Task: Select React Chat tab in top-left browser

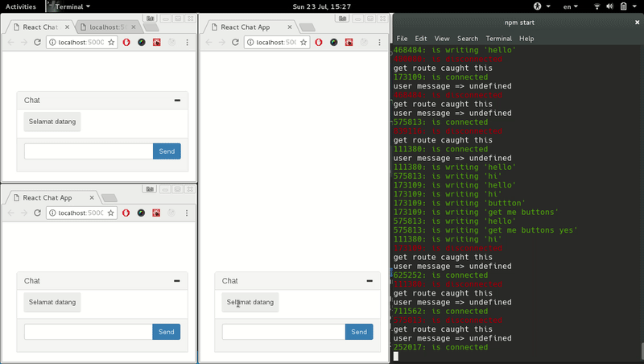Action: click(x=39, y=27)
